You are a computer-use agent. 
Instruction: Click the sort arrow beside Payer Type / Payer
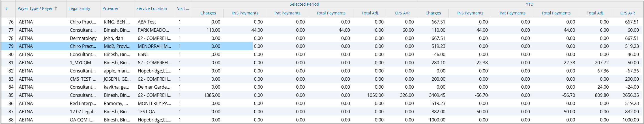coord(56,8)
